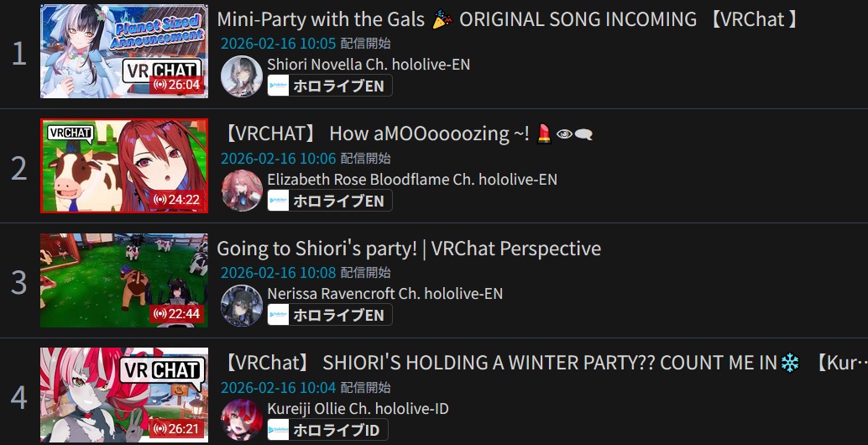868x445 pixels.
Task: Open Nerissa Ravencroft's channel avatar
Action: click(242, 306)
